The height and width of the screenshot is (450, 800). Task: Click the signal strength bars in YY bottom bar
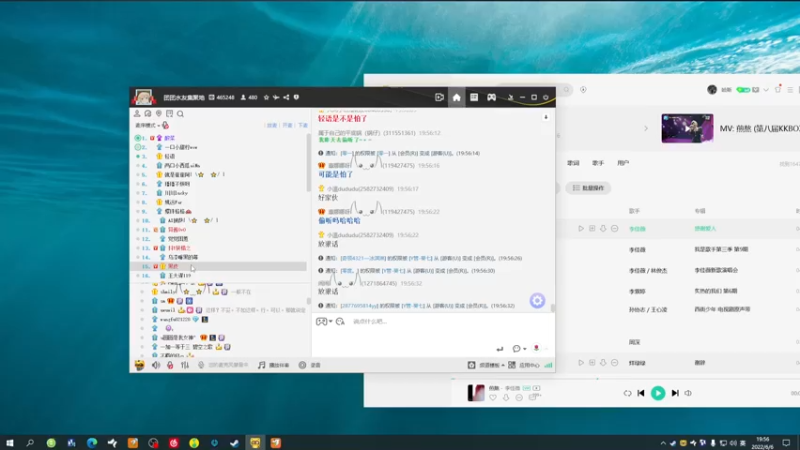(x=548, y=365)
